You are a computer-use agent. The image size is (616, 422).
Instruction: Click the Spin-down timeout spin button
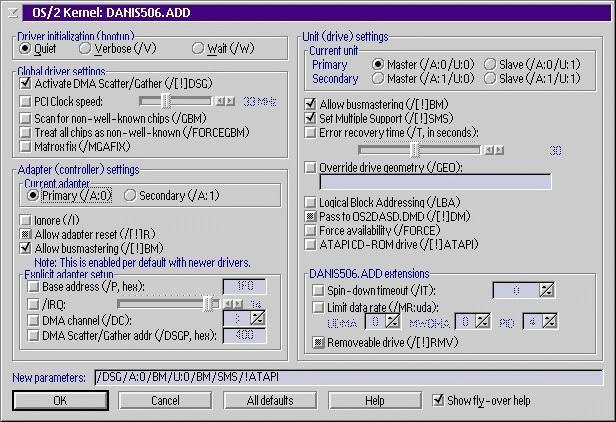click(547, 290)
